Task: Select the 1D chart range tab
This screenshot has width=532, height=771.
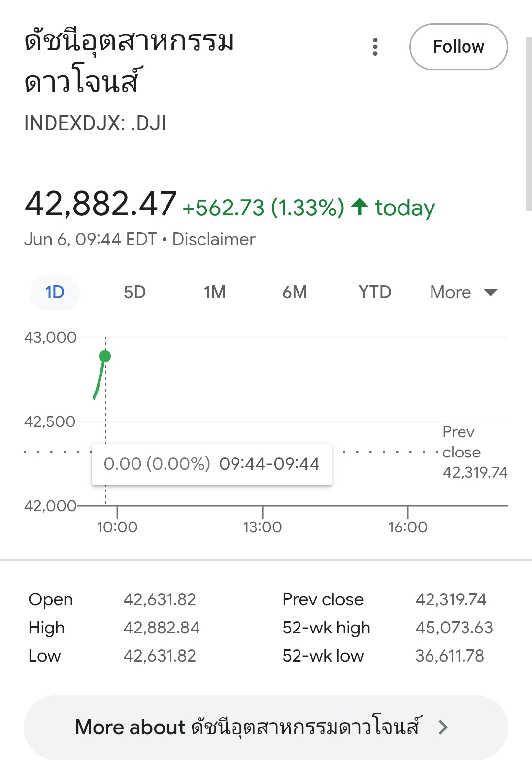Action: click(55, 292)
